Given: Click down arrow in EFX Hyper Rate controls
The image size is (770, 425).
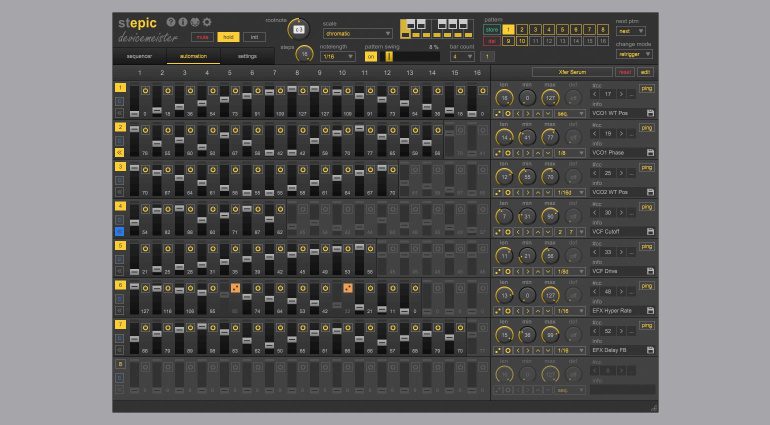Looking at the screenshot, I should [548, 311].
